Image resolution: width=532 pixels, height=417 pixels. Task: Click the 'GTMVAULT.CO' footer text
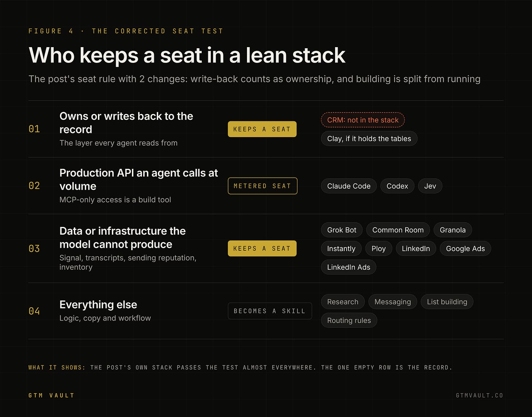[479, 395]
